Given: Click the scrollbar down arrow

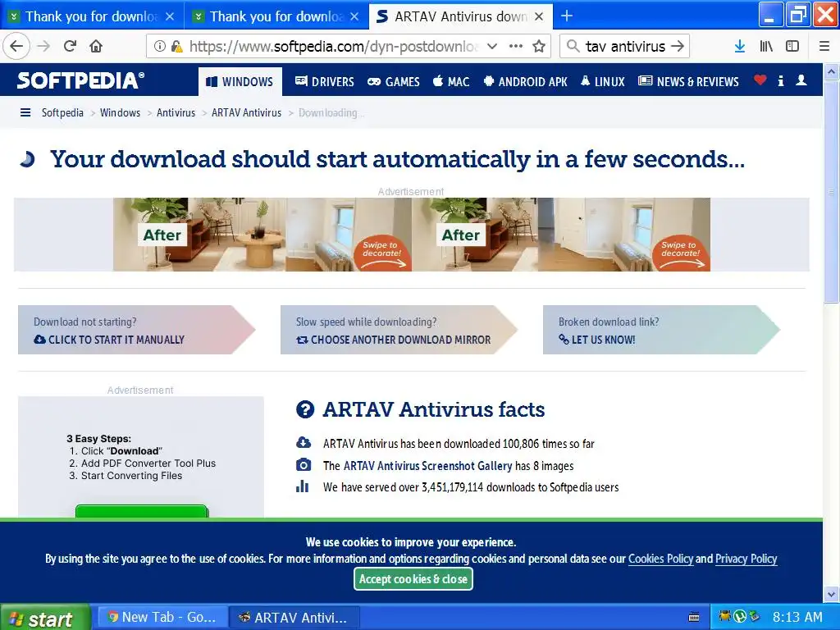Looking at the screenshot, I should (832, 594).
